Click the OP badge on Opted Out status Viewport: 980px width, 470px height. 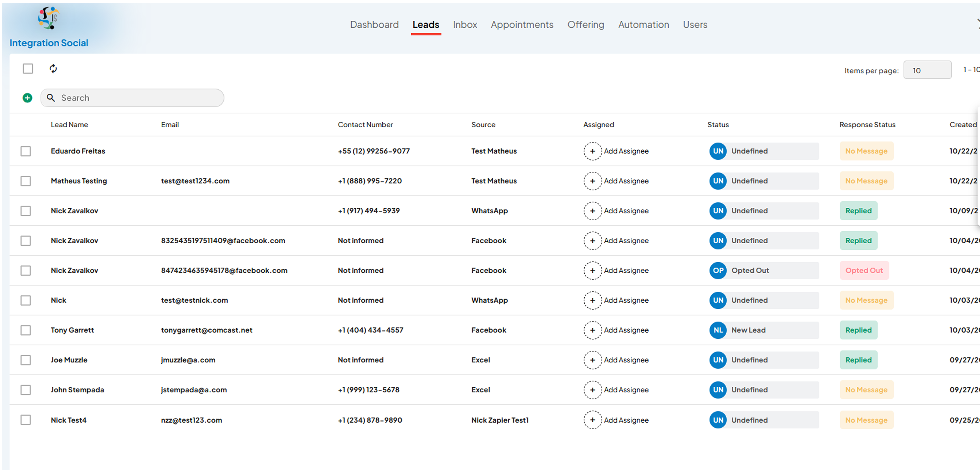coord(718,270)
